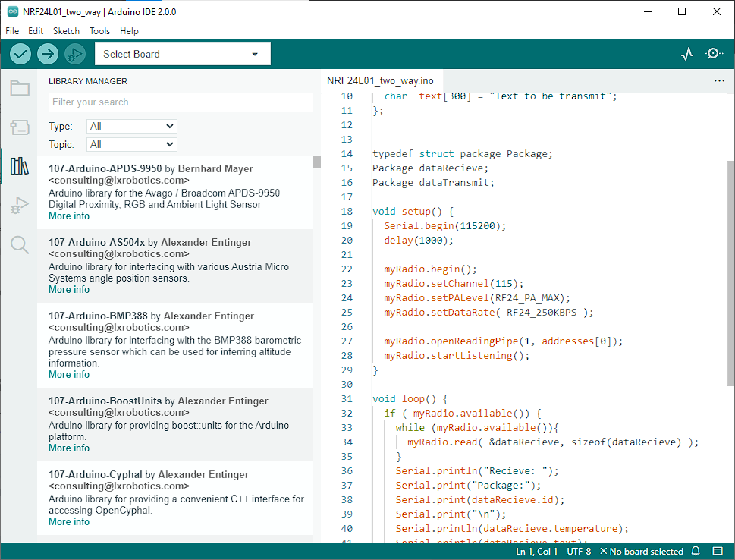Place cursor on Serial.println("Recieve: ") line
This screenshot has width=735, height=560.
tap(477, 471)
